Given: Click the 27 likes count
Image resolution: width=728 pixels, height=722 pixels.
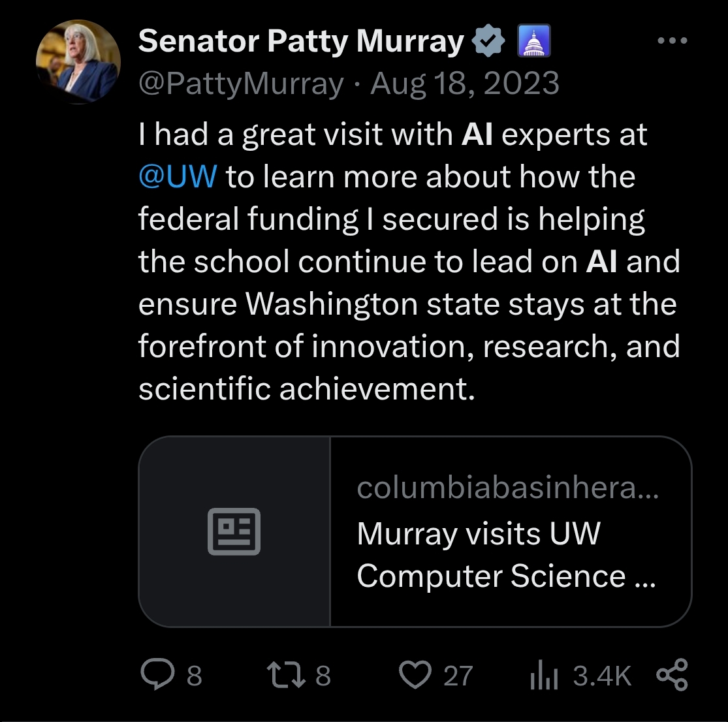Looking at the screenshot, I should tap(458, 676).
